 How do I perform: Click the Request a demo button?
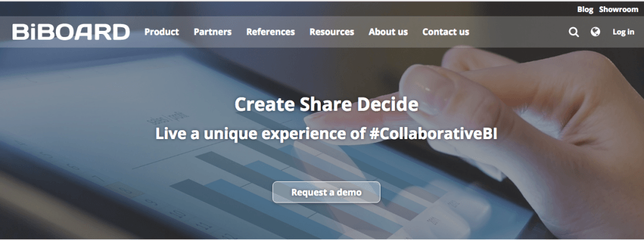[x=326, y=192]
